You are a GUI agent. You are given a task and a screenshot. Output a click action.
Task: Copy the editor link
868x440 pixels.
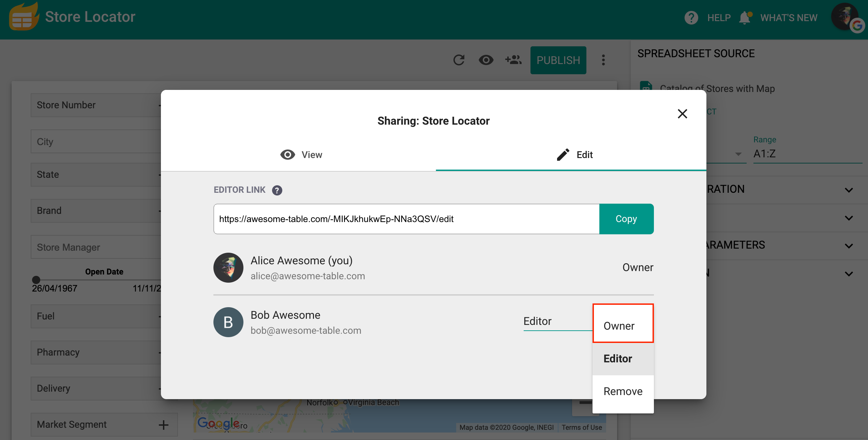626,219
